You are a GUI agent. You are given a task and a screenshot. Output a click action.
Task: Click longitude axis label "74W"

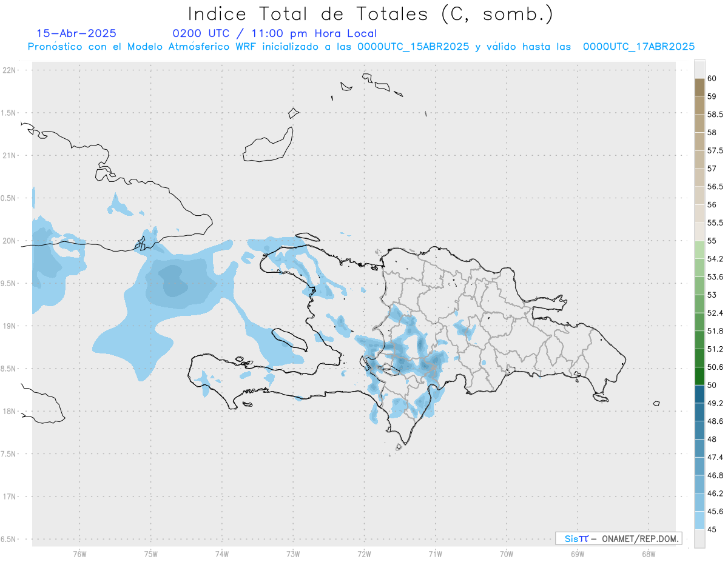(x=222, y=554)
